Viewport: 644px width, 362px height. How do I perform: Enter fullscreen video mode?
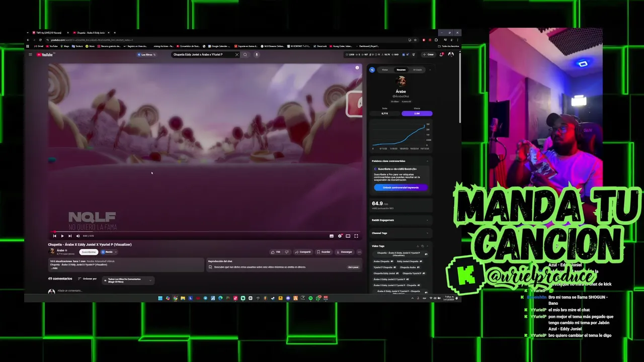tap(356, 236)
